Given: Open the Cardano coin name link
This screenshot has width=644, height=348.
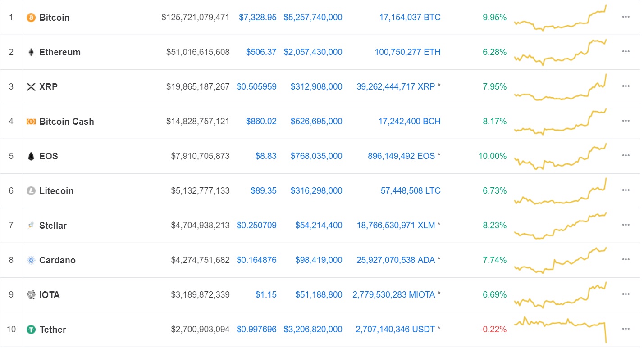Looking at the screenshot, I should click(57, 260).
